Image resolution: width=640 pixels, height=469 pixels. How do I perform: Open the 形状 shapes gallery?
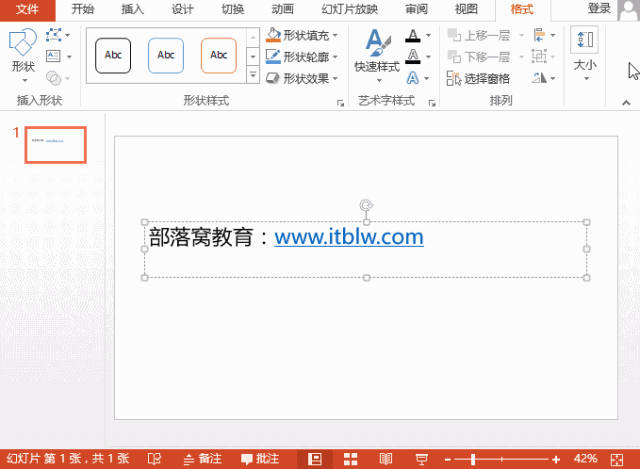[23, 55]
